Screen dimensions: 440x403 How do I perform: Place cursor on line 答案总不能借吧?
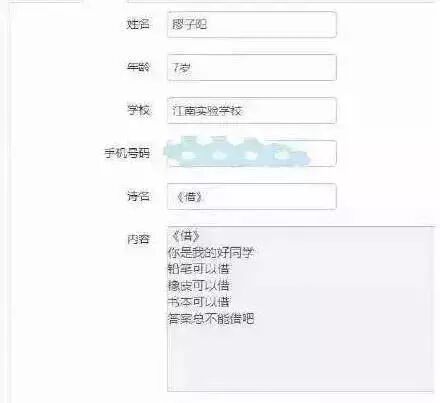[211, 319]
